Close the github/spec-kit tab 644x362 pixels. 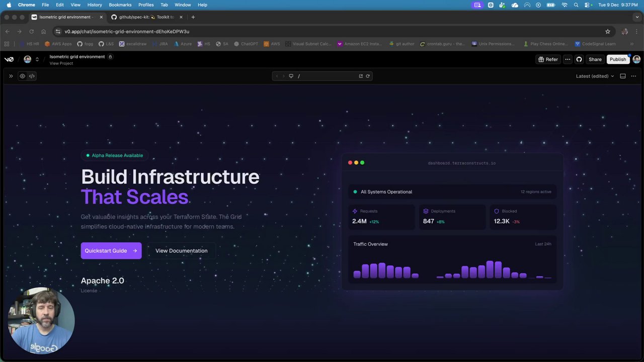(x=181, y=17)
